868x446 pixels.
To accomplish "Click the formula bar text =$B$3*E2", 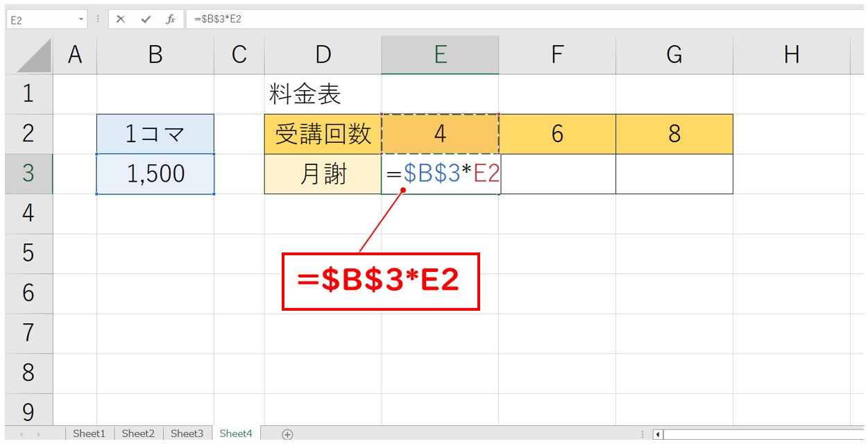I will click(218, 19).
